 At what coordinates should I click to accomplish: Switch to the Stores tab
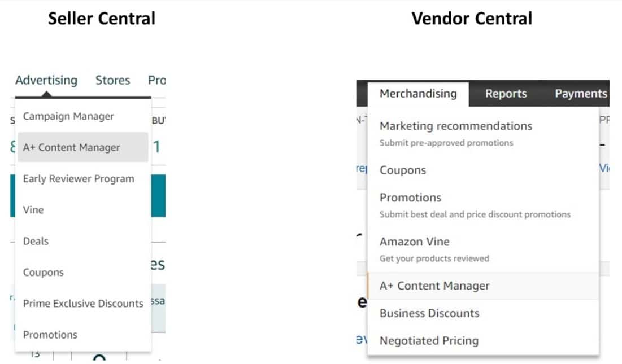tap(112, 80)
